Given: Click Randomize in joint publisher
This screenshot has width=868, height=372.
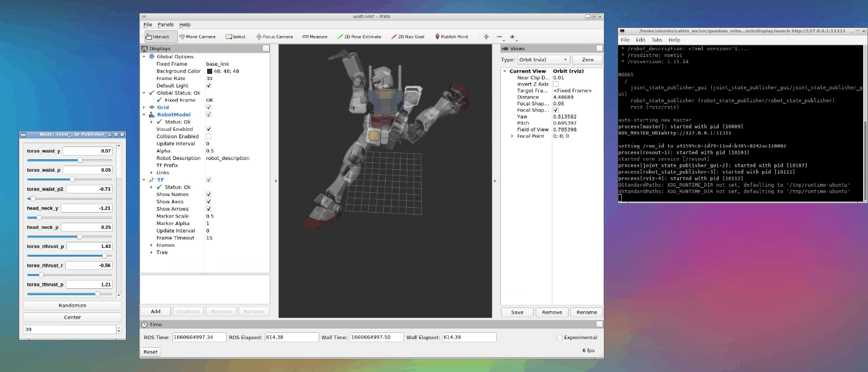Looking at the screenshot, I should 73,305.
